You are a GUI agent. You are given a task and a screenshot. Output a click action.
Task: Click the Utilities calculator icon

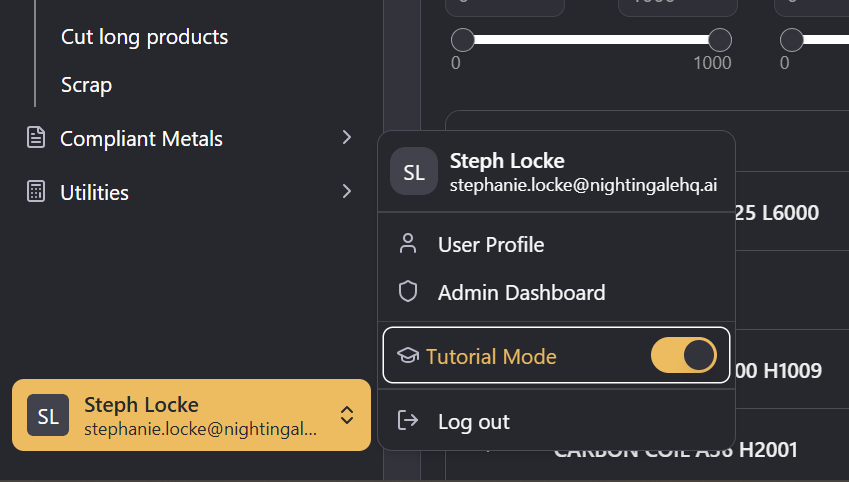pos(36,191)
